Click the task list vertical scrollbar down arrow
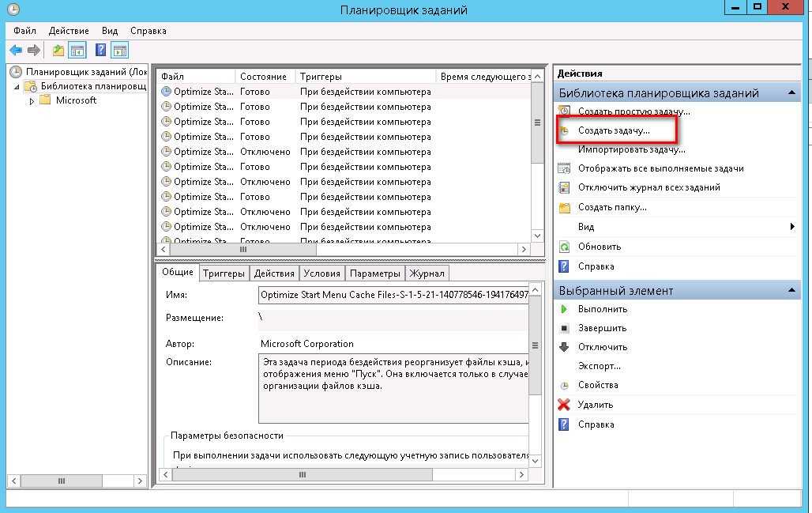Viewport: 812px width, 513px height. point(537,236)
